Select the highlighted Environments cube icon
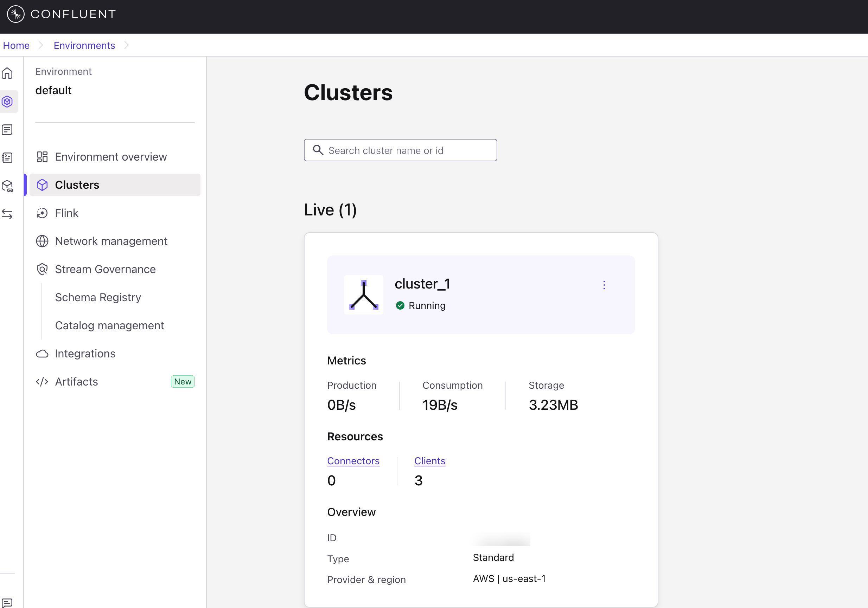868x608 pixels. click(x=8, y=101)
